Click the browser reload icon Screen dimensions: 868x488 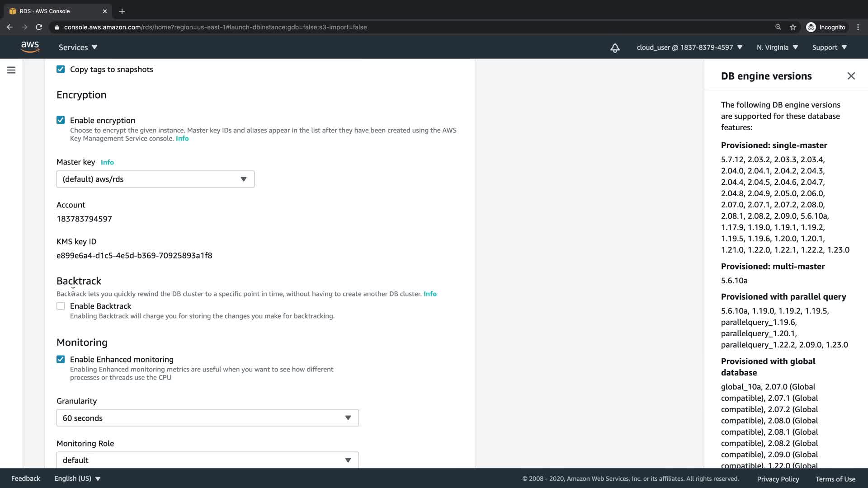point(39,27)
